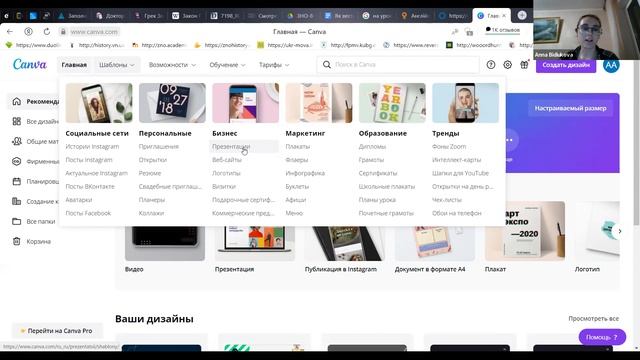
Task: Click the trash icon beside Корзина
Action: click(16, 241)
